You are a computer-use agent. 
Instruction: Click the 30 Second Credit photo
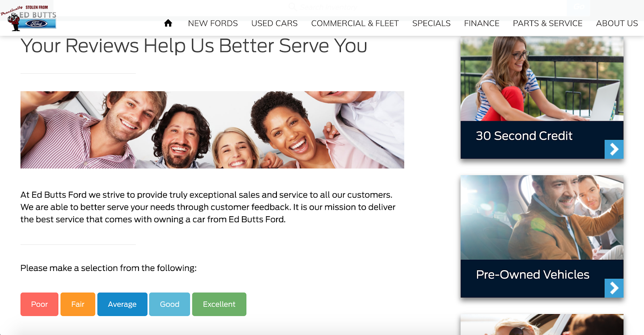[x=542, y=79]
